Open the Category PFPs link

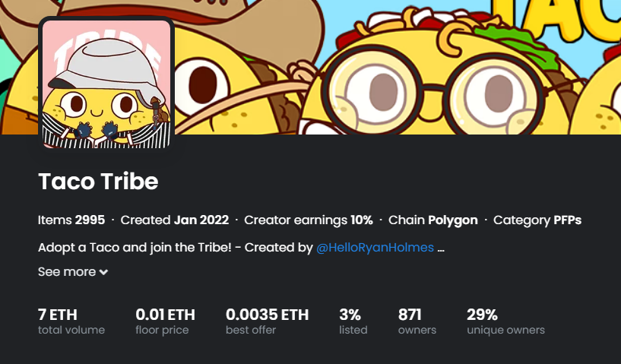pos(537,220)
